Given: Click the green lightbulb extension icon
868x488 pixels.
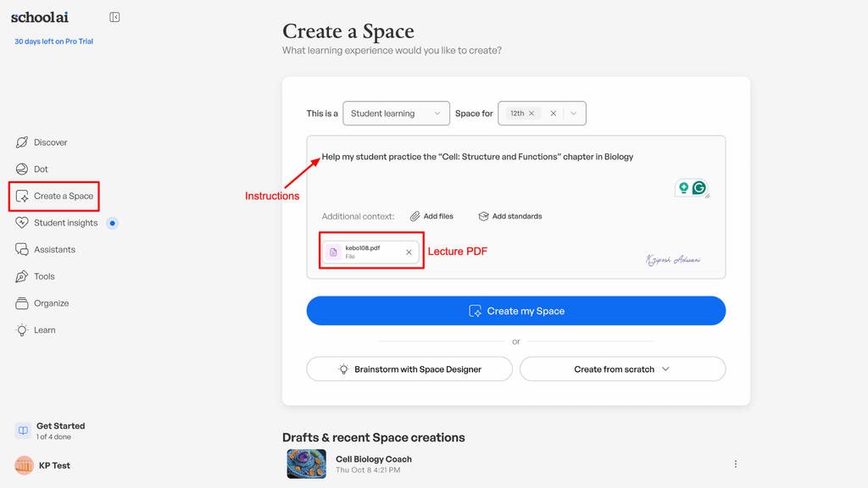Looking at the screenshot, I should 684,187.
